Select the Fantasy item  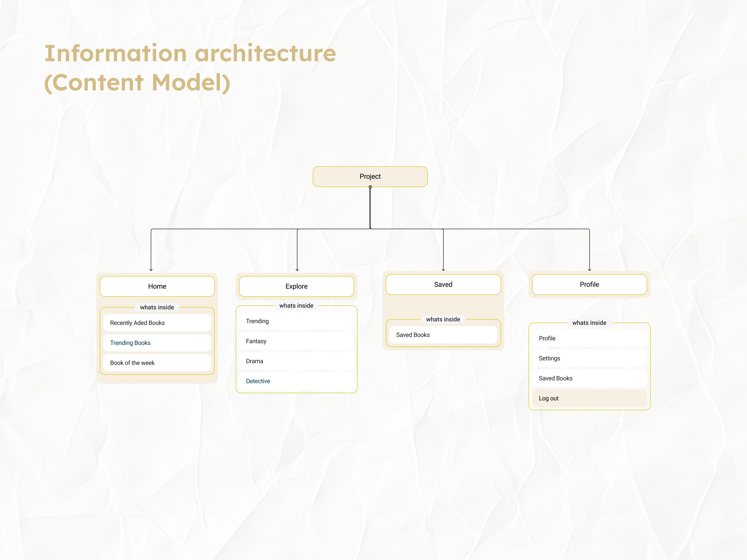pos(297,341)
